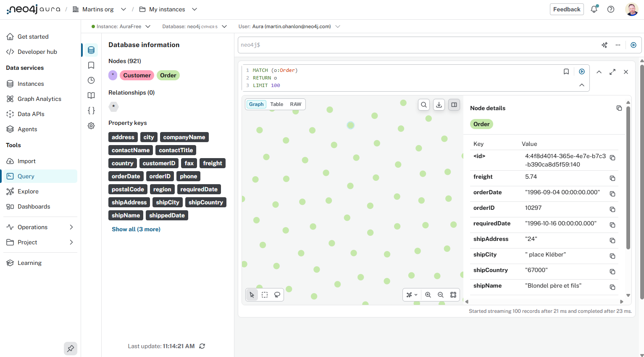This screenshot has height=357, width=644.
Task: Click the Feedback button
Action: (x=566, y=9)
